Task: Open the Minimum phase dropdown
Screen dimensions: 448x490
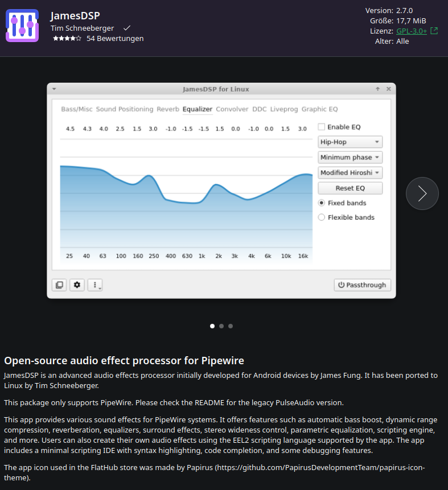Action: click(350, 157)
